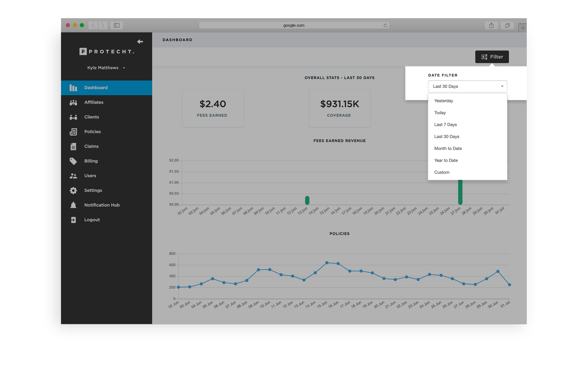Click the 16 Jun policies data point
Viewport: 588px width, 365px height.
[338, 263]
